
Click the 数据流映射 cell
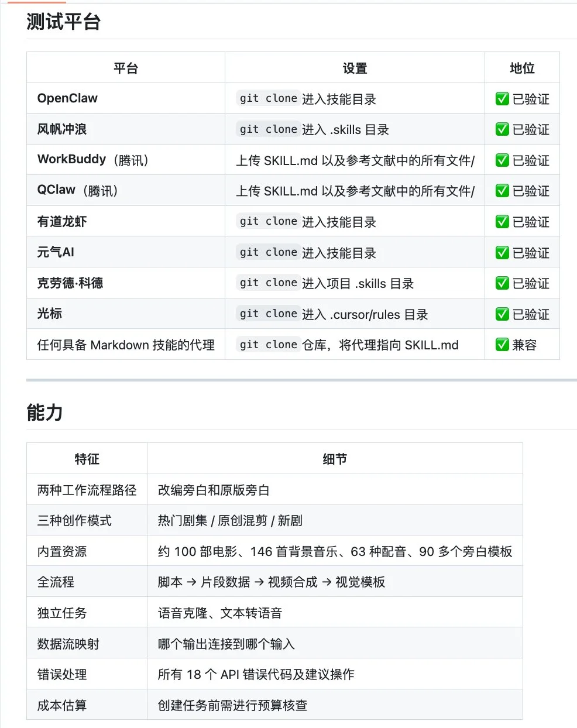pos(87,643)
